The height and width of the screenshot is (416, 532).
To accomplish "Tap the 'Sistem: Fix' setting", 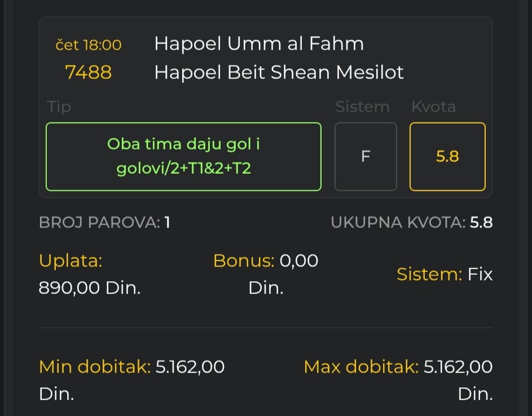I will [x=445, y=274].
